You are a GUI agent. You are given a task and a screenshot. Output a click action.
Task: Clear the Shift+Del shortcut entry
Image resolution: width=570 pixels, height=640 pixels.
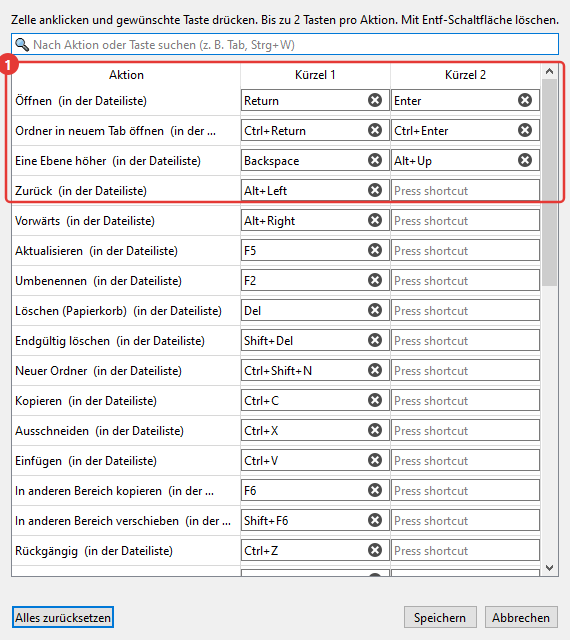(374, 340)
